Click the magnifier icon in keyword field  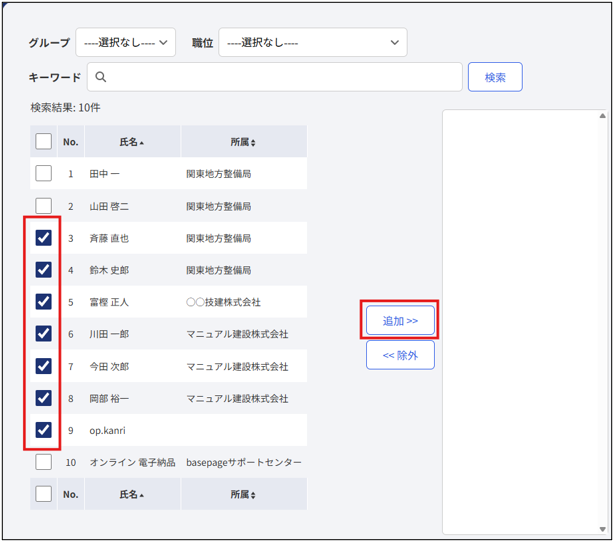coord(101,77)
